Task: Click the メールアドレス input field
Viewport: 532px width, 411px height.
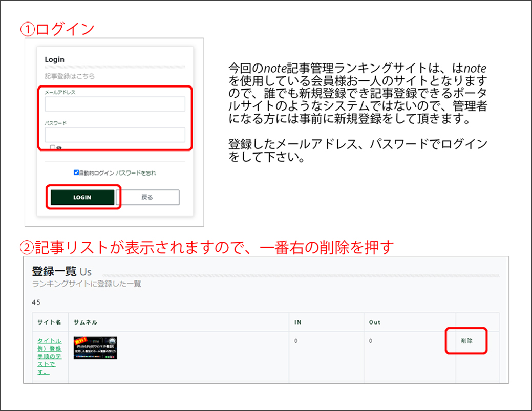Action: [x=115, y=104]
